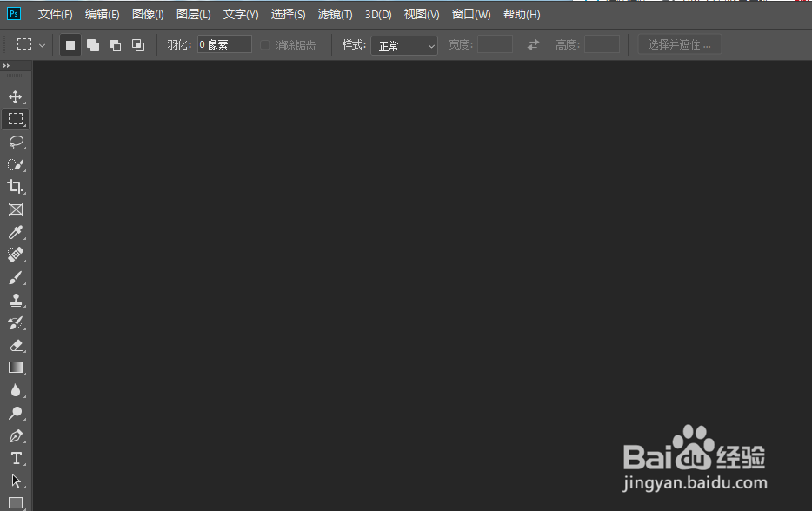812x511 pixels.
Task: Select the Dodge tool
Action: pyautogui.click(x=16, y=413)
